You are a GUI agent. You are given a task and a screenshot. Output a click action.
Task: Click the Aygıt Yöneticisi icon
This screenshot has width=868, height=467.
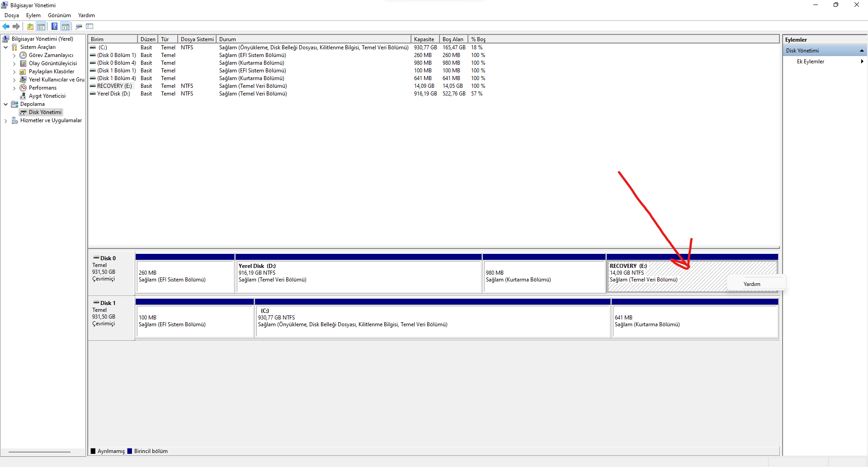23,96
